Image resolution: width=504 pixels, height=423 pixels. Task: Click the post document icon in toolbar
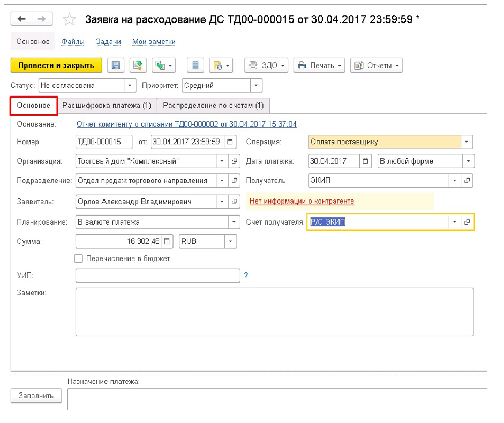[x=138, y=65]
